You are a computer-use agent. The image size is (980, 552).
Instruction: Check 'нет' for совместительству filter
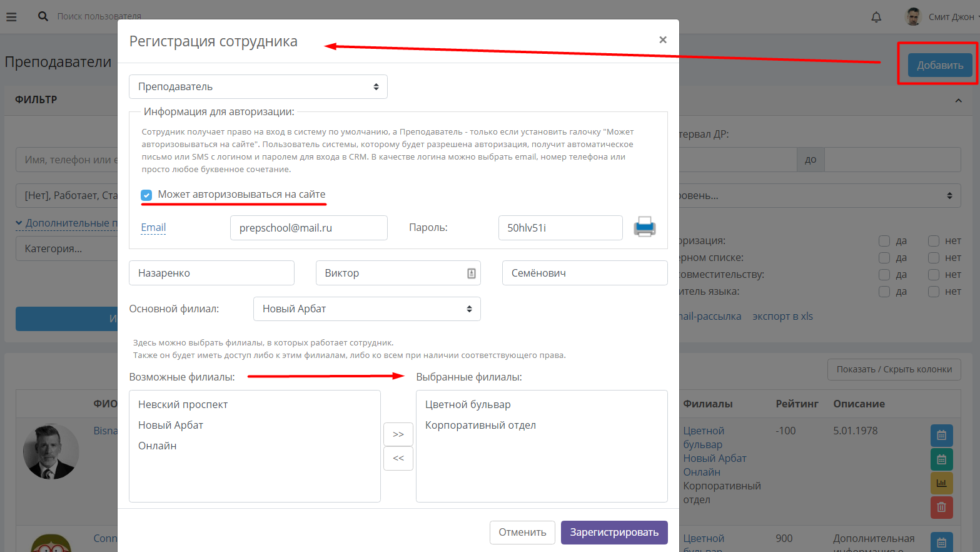point(934,275)
